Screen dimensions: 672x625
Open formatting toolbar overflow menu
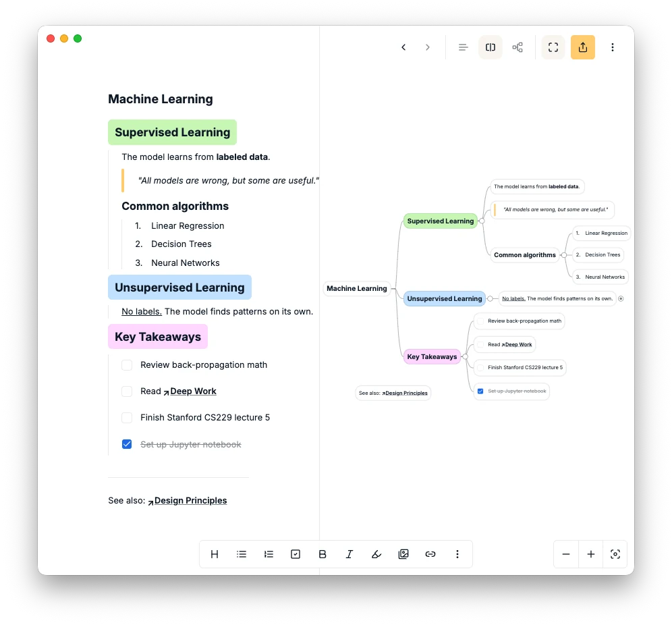point(457,554)
